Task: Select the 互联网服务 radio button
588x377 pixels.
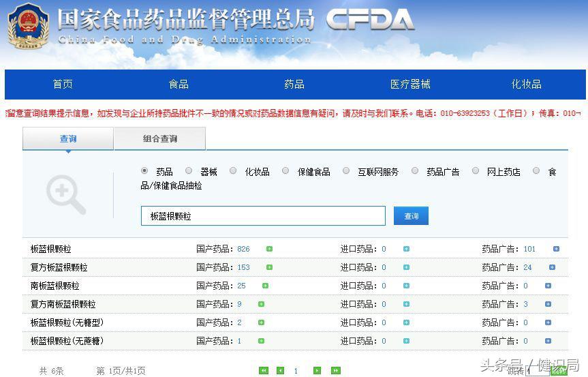Action: [345, 170]
